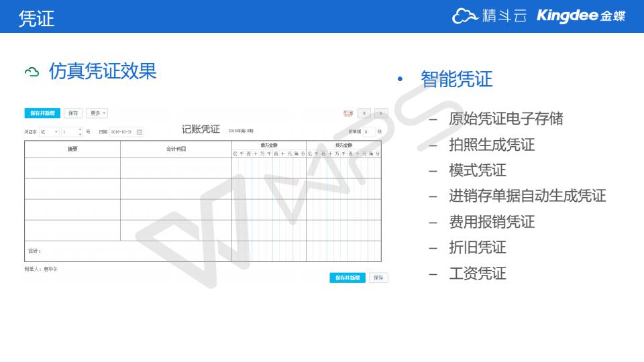Click the first row 摘要 cell
This screenshot has height=362, width=644.
tap(72, 168)
